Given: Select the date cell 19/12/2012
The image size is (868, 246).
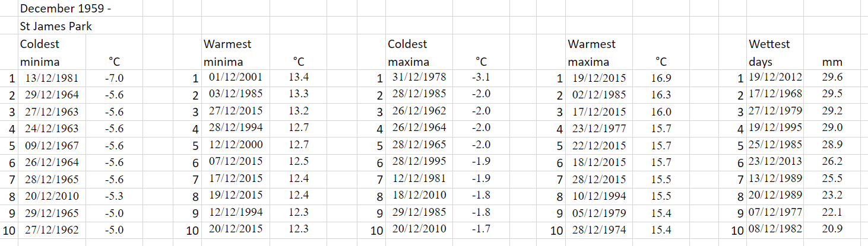Looking at the screenshot, I should [775, 78].
